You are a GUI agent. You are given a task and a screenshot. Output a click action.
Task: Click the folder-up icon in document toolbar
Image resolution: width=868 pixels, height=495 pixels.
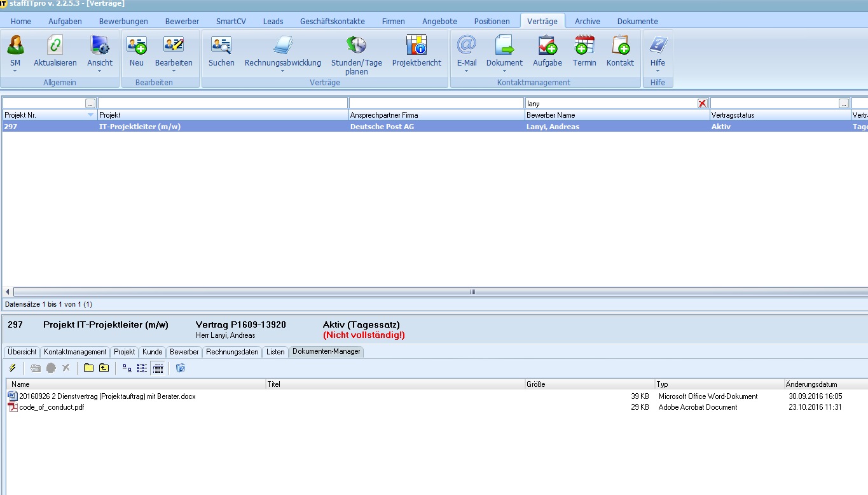(104, 368)
